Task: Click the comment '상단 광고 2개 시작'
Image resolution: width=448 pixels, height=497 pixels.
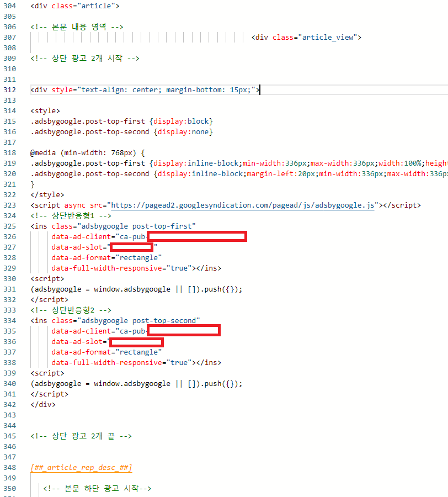Action: (85, 59)
